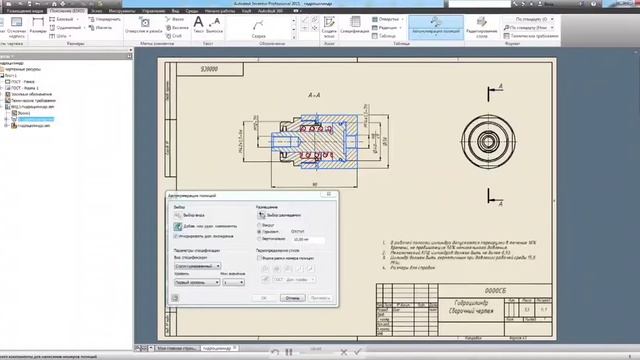Open Базовый dimension dropdown arrow
This screenshot has height=360, width=640.
(78, 19)
